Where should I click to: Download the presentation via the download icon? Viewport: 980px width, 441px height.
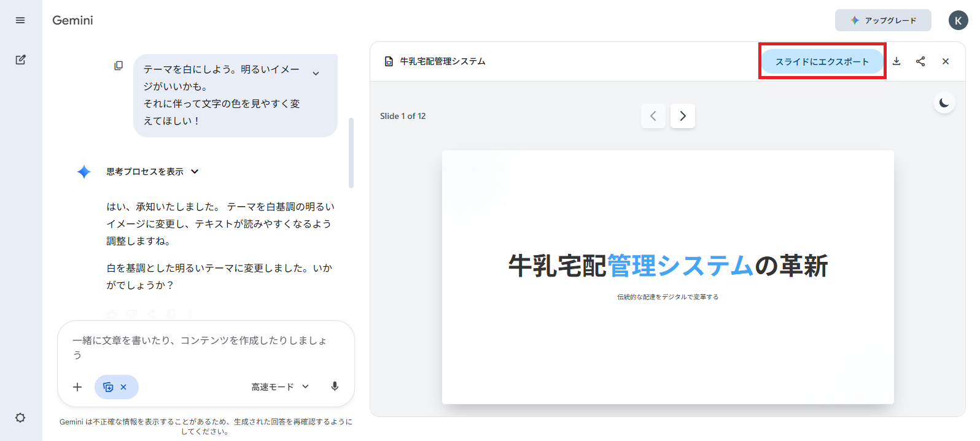pyautogui.click(x=896, y=61)
